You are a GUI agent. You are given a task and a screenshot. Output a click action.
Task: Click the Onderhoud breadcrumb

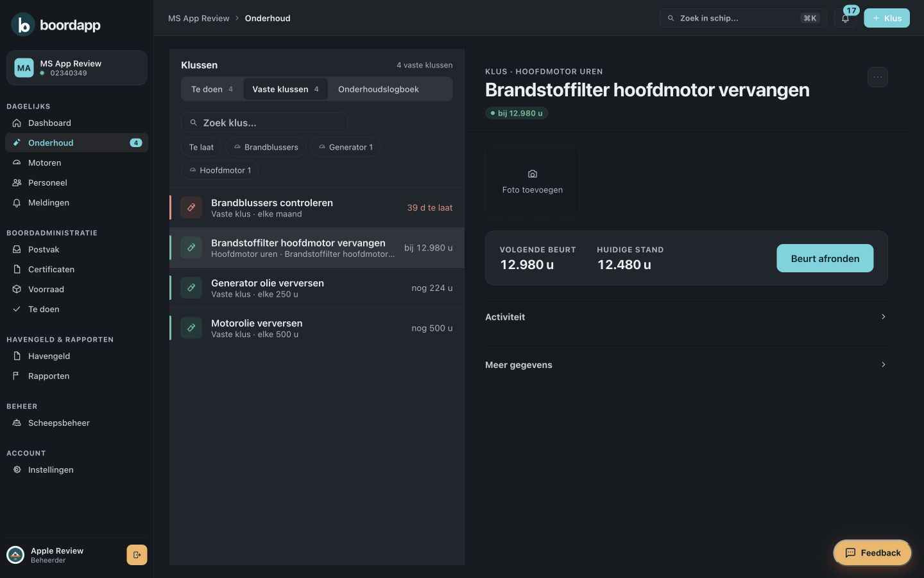pos(268,18)
